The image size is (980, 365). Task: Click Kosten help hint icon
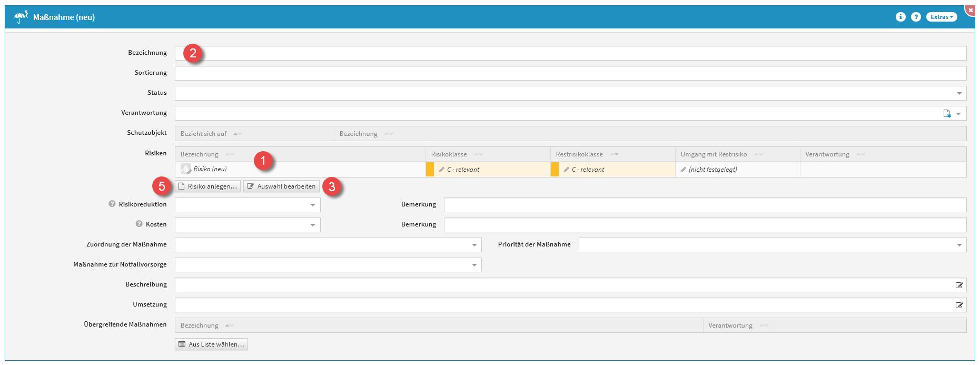coord(139,224)
